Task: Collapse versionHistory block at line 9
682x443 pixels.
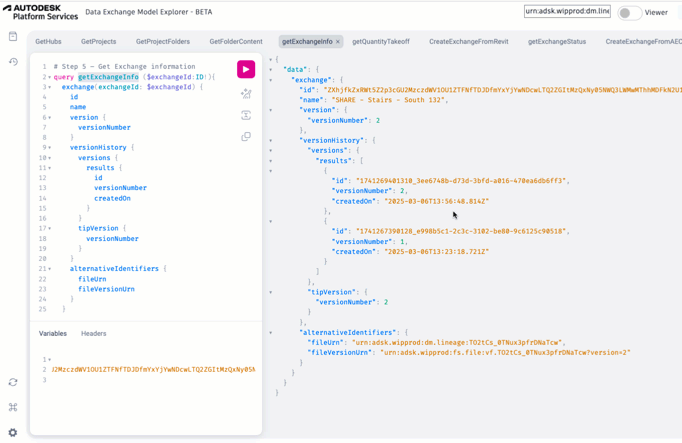Action: tap(50, 148)
